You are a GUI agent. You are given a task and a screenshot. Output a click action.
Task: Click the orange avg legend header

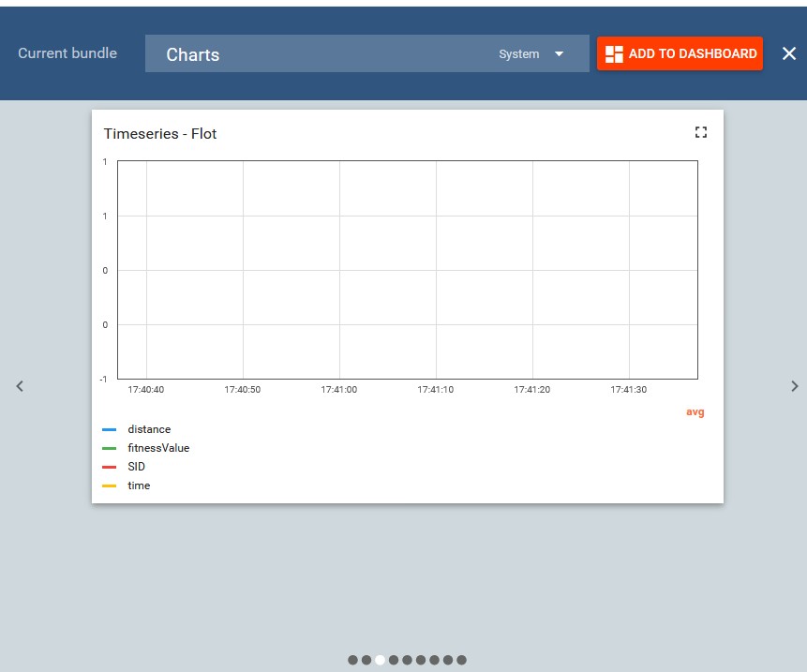(x=695, y=411)
